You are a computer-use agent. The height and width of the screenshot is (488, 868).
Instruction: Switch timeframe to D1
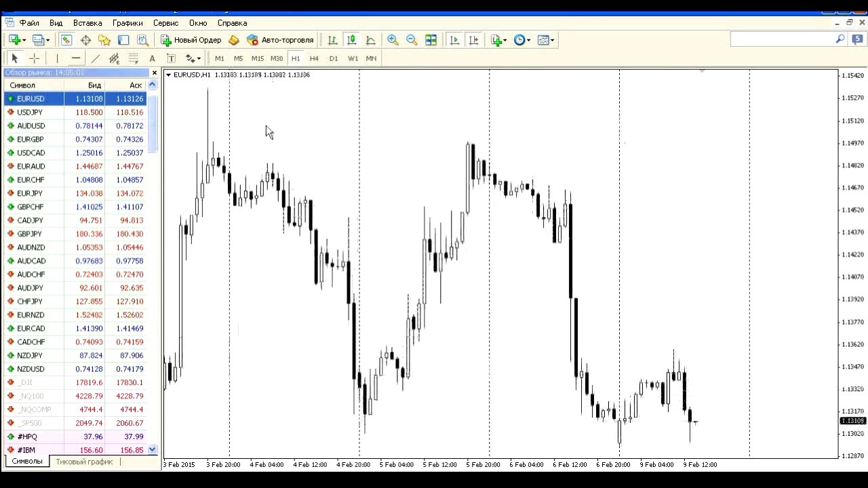333,58
